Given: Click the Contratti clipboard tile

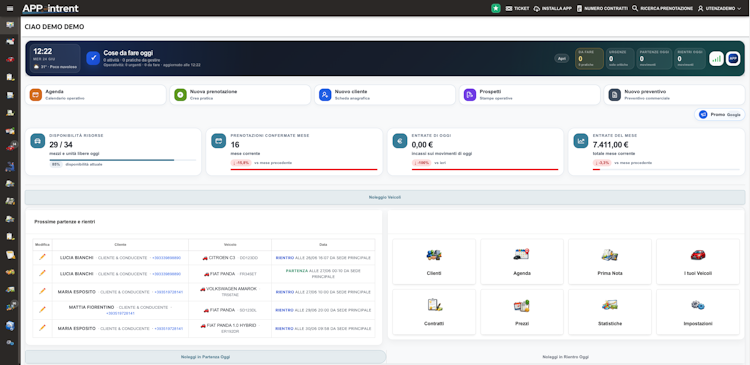Looking at the screenshot, I should click(x=434, y=312).
